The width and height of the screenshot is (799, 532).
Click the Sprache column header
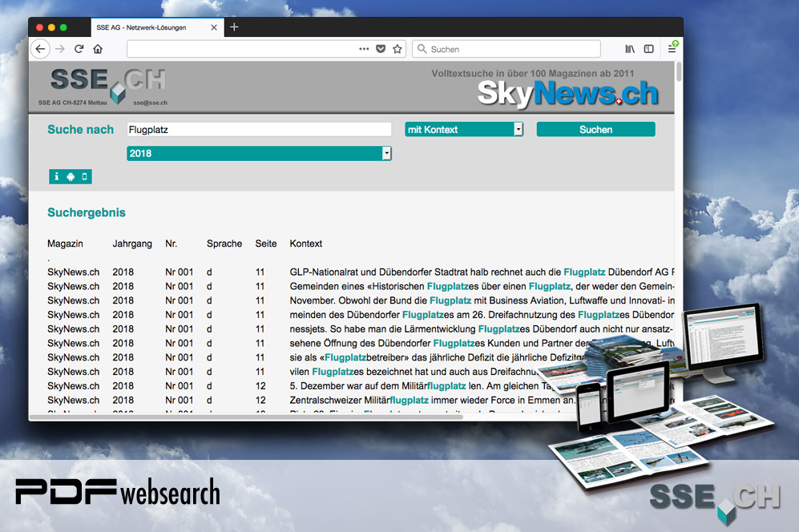(224, 244)
